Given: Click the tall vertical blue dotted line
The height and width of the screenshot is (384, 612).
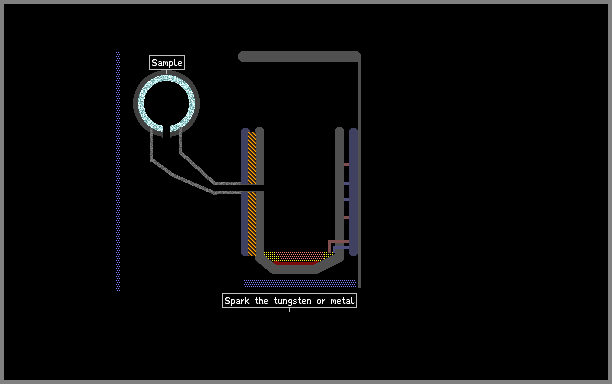Looking at the screenshot, I should [x=118, y=171].
